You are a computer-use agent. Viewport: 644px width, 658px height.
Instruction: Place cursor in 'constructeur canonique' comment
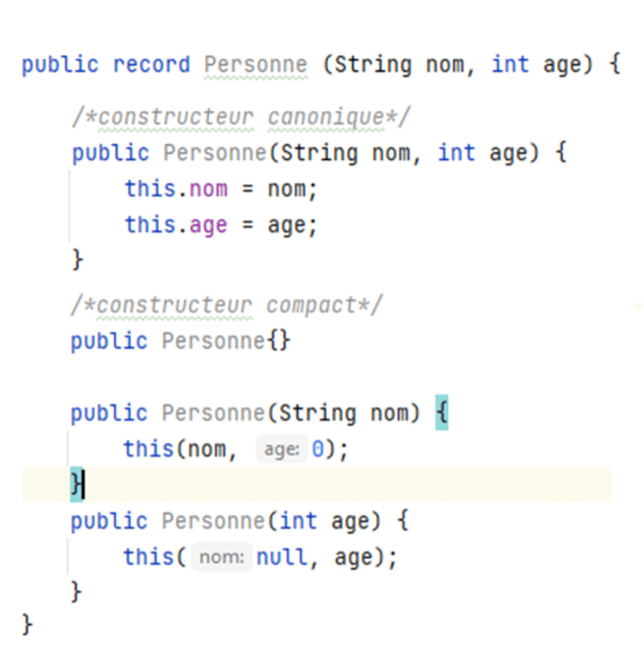[x=241, y=117]
